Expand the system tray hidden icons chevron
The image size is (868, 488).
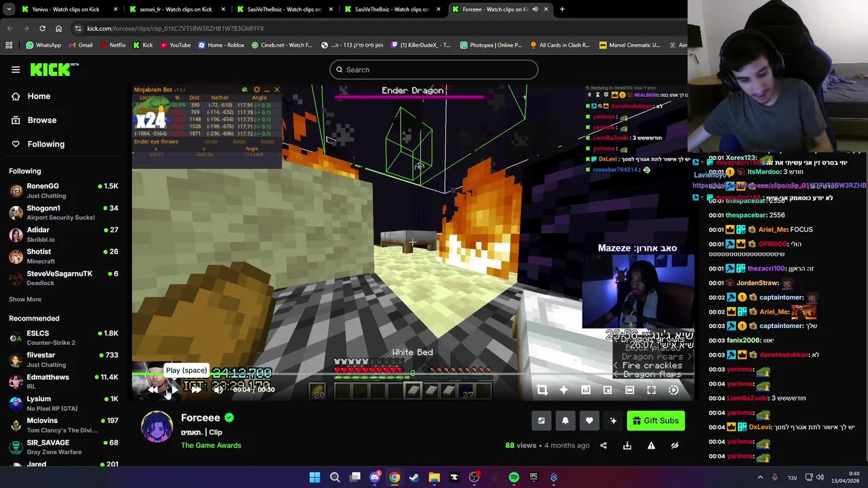759,478
